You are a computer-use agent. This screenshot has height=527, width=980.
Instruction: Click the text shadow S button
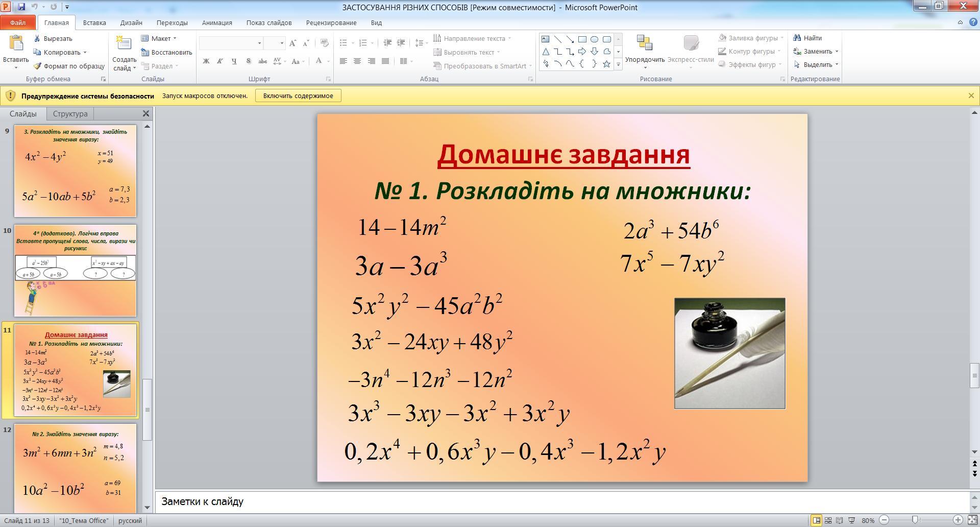tap(249, 61)
